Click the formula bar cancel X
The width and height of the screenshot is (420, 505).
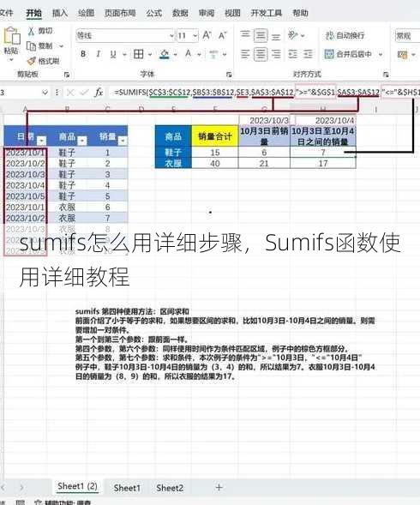point(70,93)
